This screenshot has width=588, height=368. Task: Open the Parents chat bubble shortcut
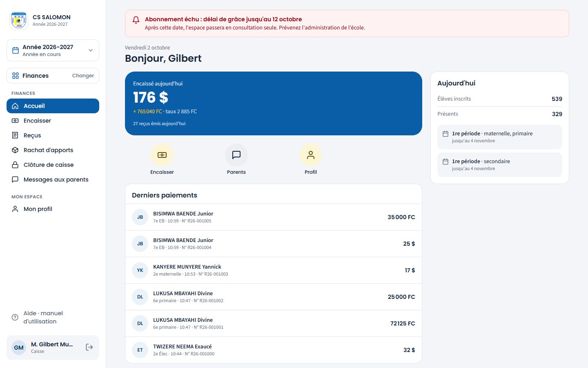coord(236,155)
